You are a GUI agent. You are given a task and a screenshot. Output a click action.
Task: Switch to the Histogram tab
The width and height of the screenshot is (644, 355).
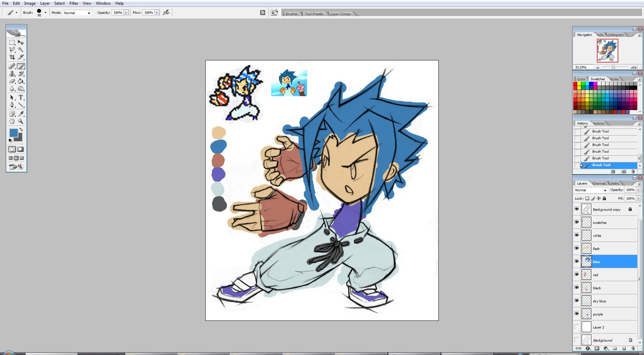pyautogui.click(x=616, y=35)
